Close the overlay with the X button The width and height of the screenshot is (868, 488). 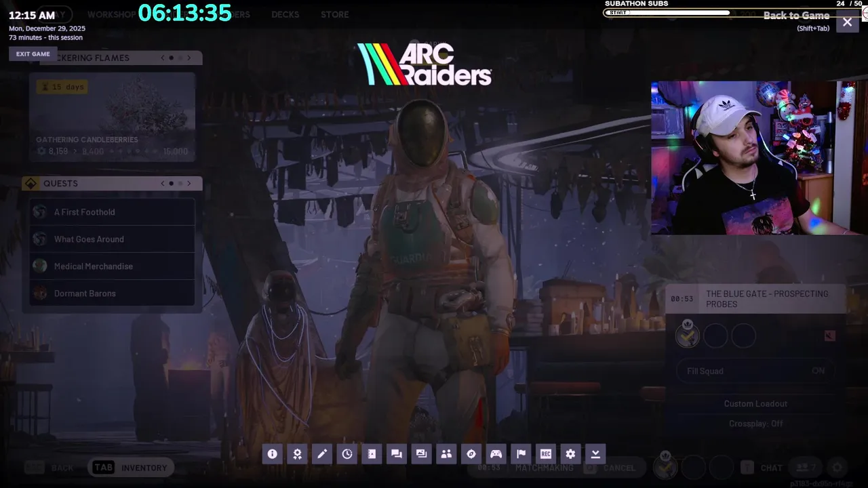847,22
